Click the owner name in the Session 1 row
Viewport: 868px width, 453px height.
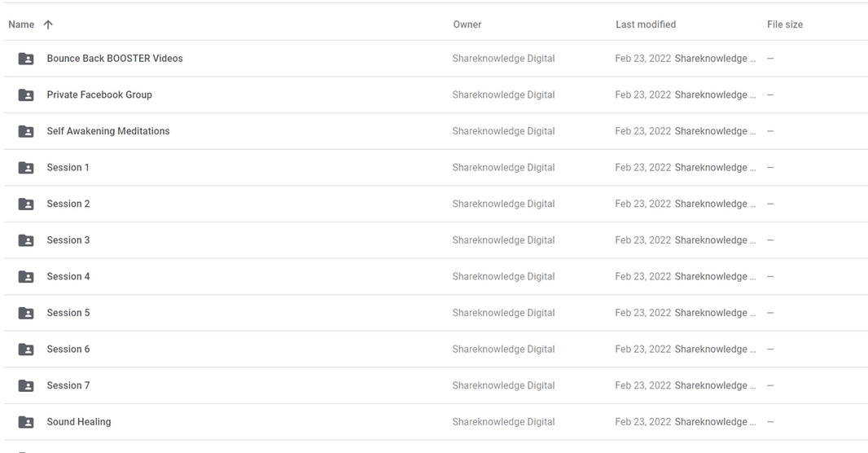tap(503, 167)
